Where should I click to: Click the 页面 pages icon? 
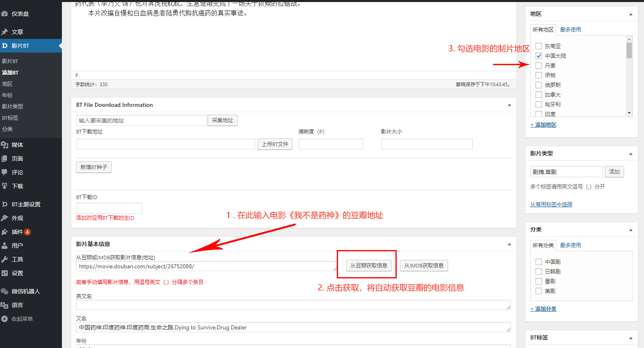(4, 159)
